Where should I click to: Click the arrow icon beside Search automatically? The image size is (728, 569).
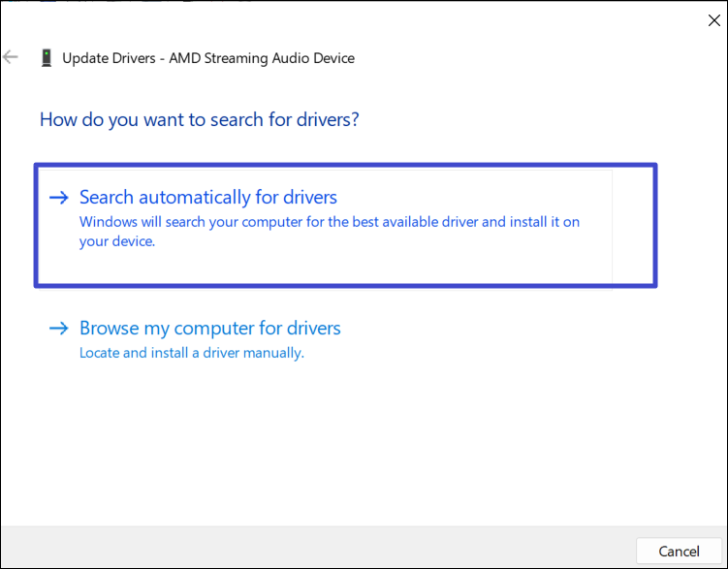coord(59,198)
